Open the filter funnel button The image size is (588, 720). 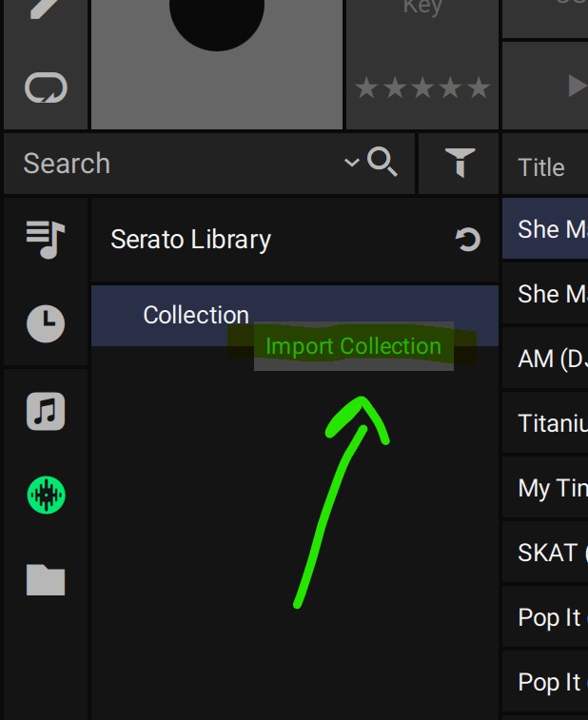[x=460, y=162]
